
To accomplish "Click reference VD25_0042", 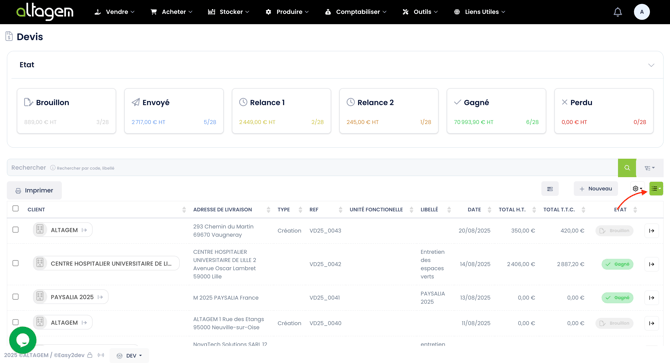I will coord(325,264).
